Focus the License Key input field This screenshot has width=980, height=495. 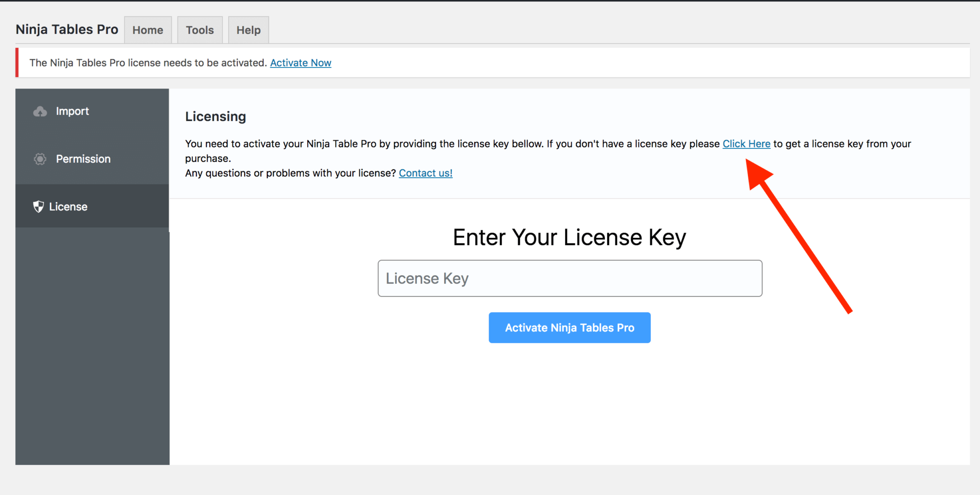tap(569, 278)
